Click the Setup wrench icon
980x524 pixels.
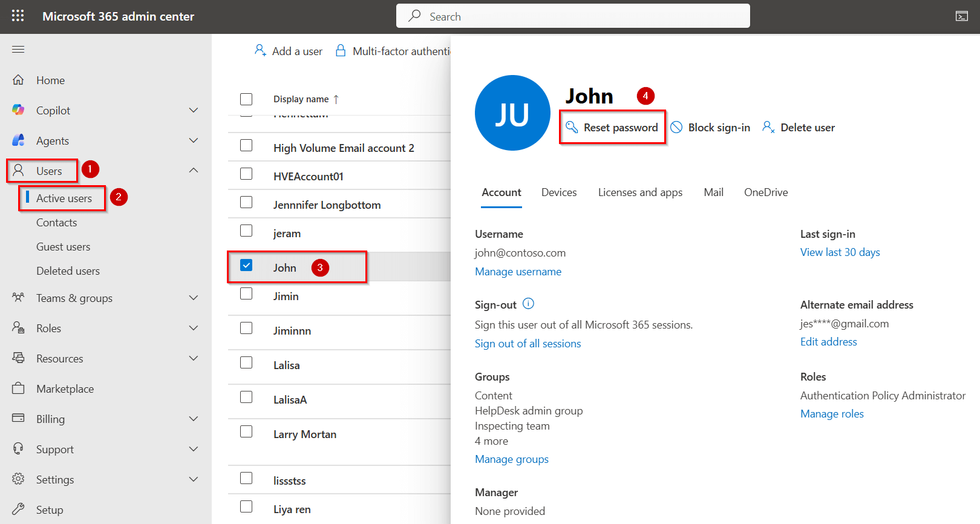point(18,509)
